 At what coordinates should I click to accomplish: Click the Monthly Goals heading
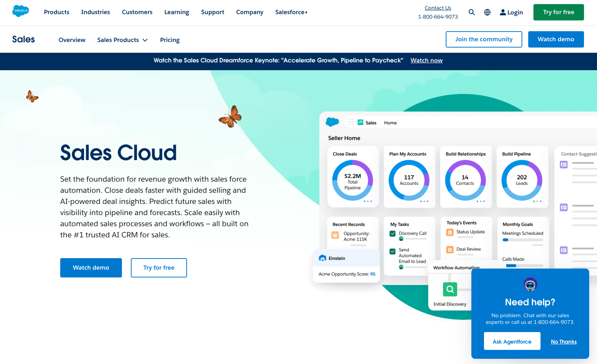(x=518, y=224)
